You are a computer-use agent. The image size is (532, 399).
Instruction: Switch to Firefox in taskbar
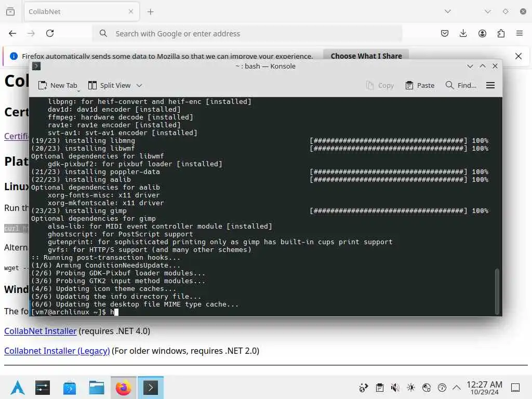tap(124, 388)
